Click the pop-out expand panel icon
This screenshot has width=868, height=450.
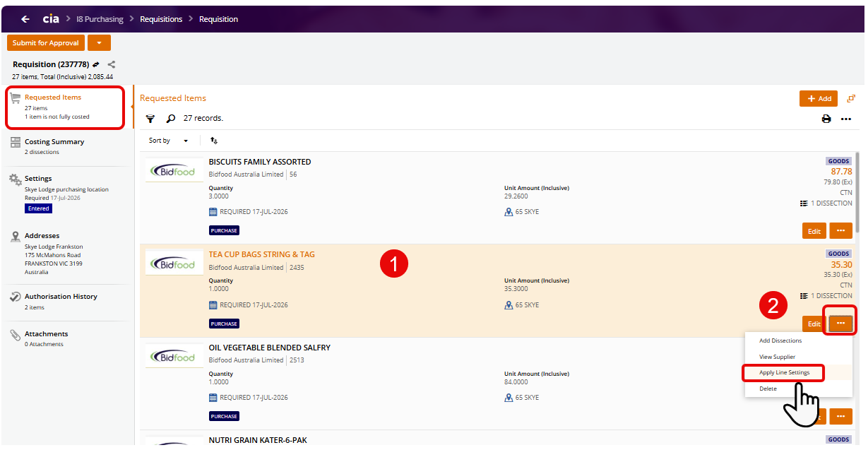(851, 99)
